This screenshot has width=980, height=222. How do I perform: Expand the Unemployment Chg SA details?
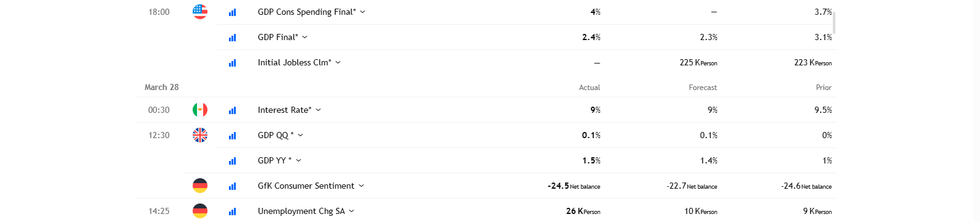[x=351, y=211]
